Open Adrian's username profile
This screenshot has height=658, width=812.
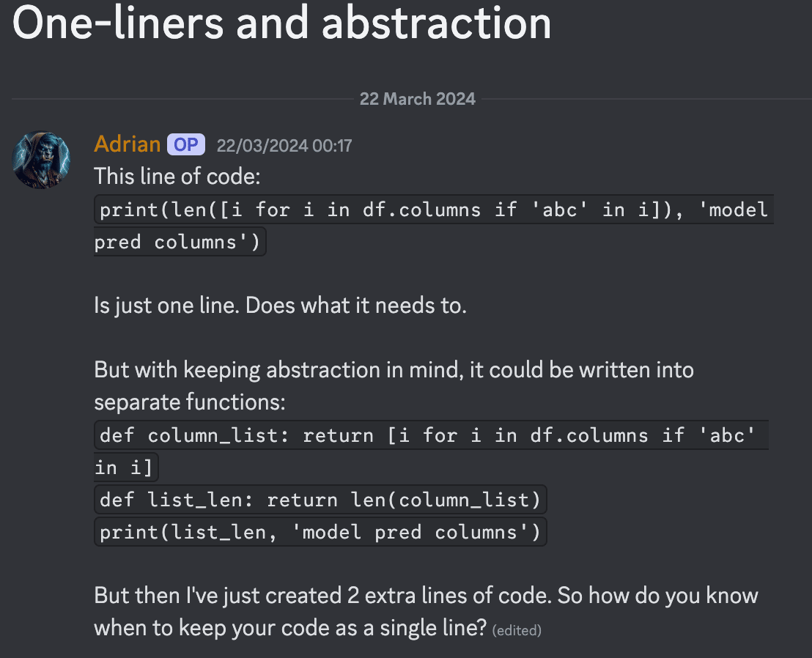128,144
